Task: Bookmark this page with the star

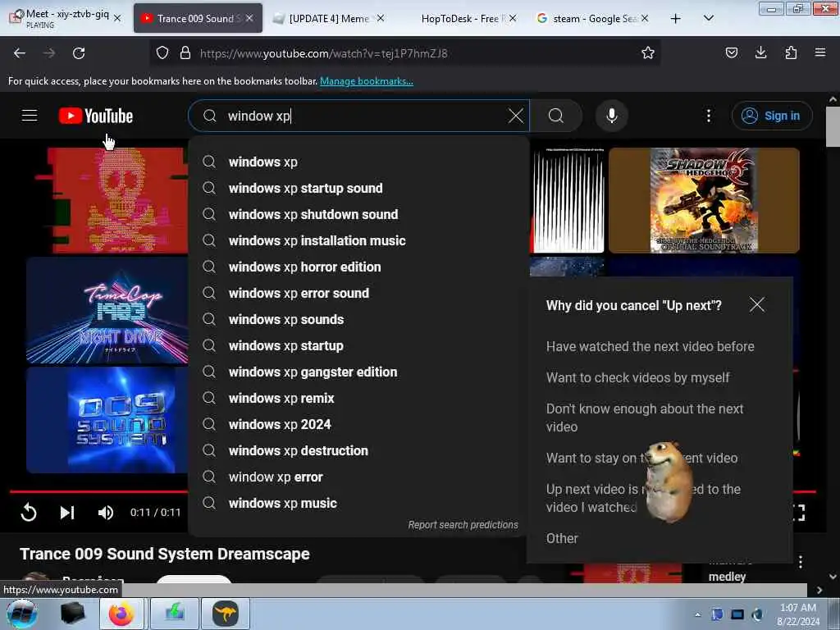Action: coord(648,53)
